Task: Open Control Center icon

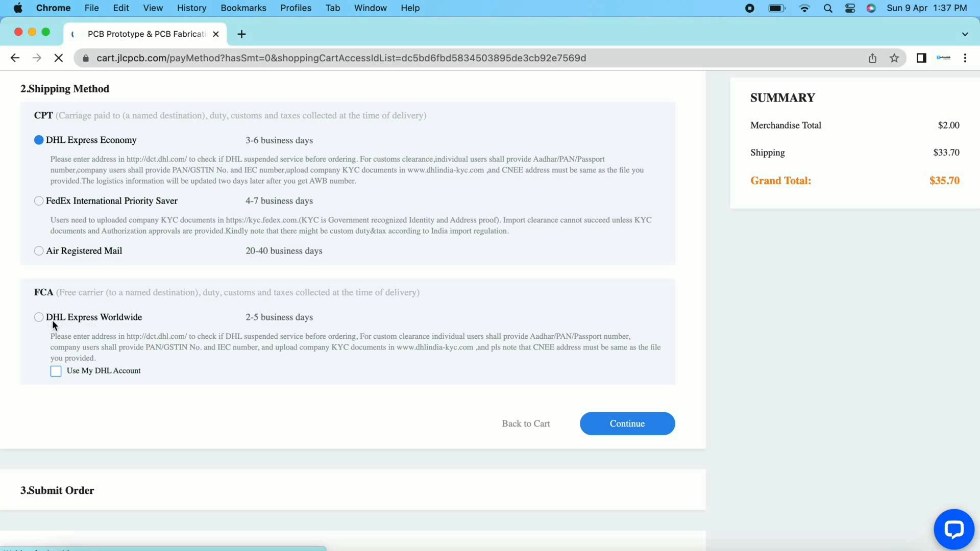Action: pos(850,8)
